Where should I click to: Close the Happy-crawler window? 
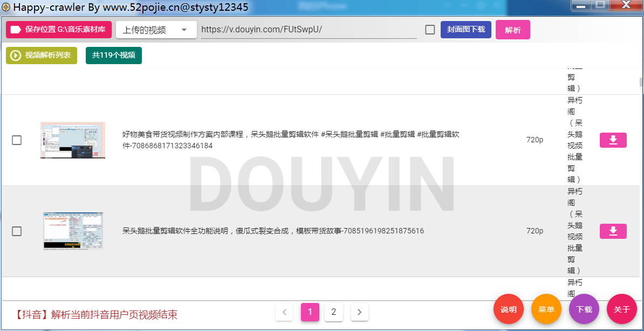point(626,5)
